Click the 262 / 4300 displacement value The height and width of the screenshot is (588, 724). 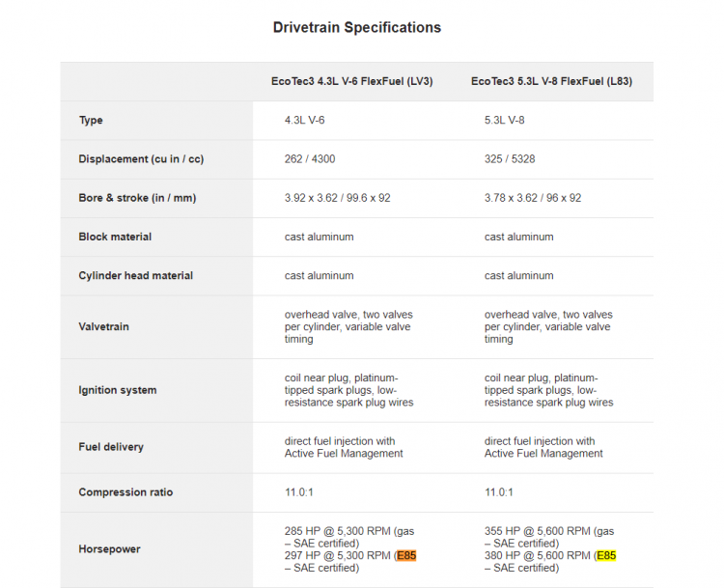[310, 159]
